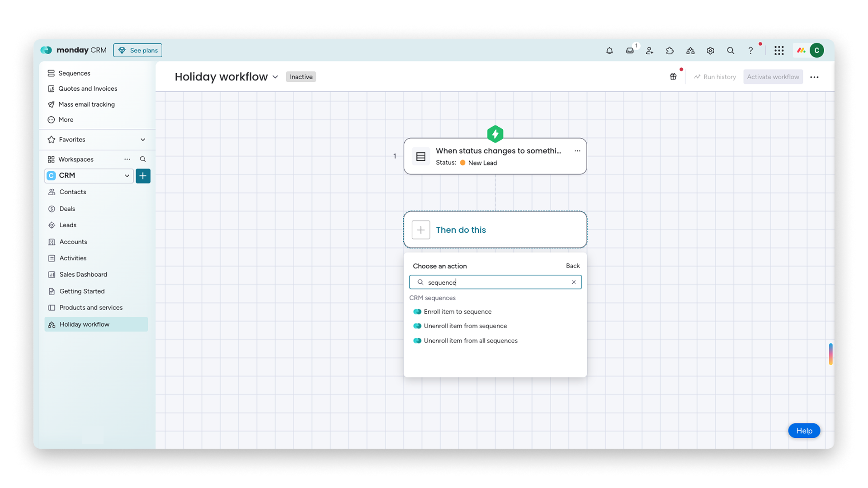Click the invite members icon
868x488 pixels.
[x=650, y=51]
